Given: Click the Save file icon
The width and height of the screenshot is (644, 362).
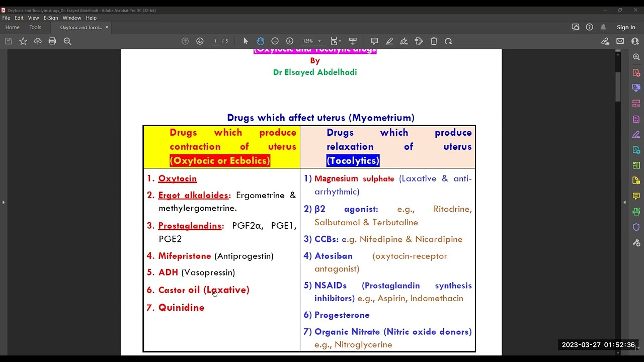Looking at the screenshot, I should tap(8, 41).
